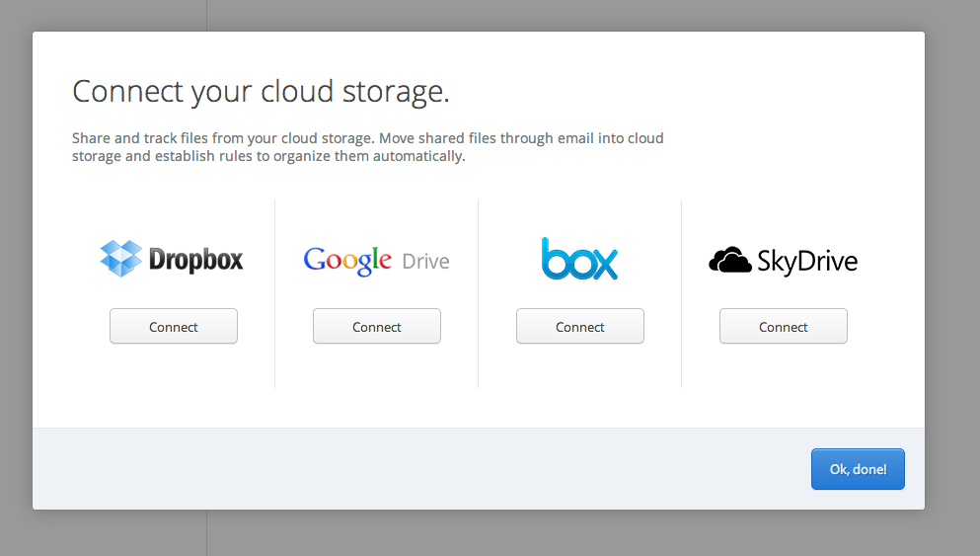Click dimmed background below the dialog

pos(493,533)
